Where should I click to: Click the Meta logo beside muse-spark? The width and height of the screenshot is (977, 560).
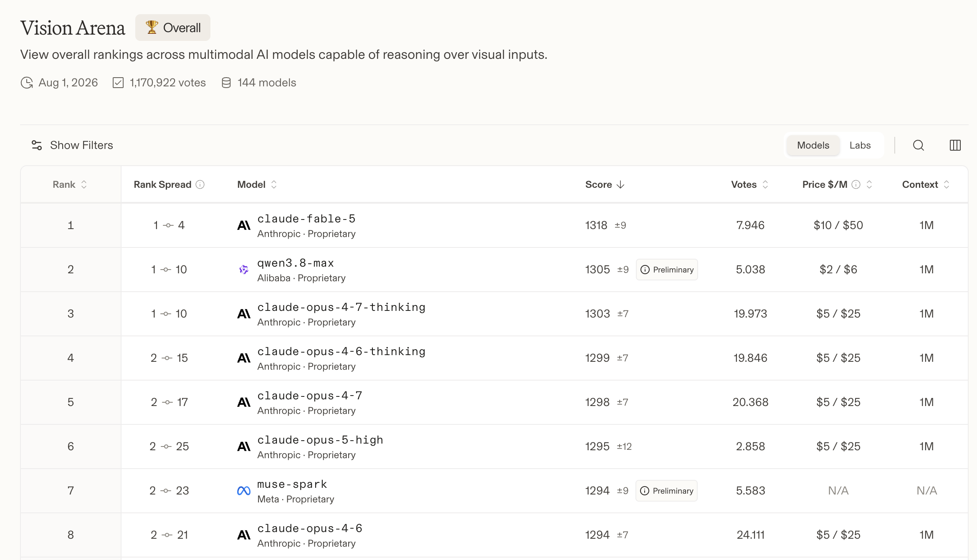244,491
